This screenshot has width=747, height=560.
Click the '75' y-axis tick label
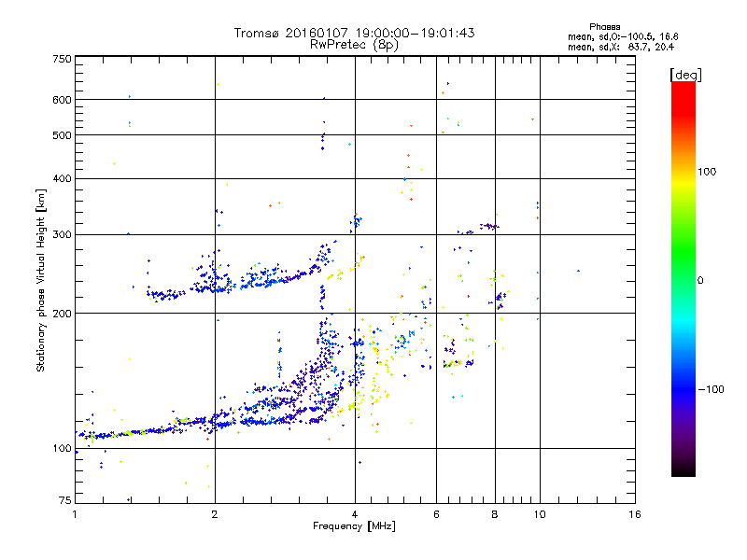click(65, 500)
